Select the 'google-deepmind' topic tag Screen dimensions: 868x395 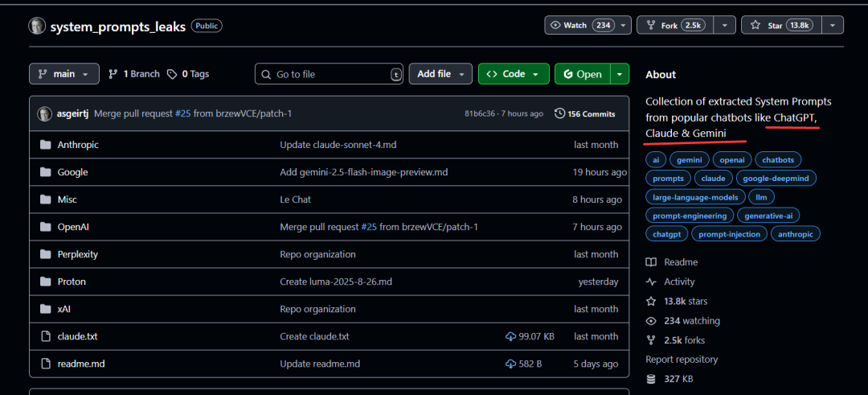point(776,179)
